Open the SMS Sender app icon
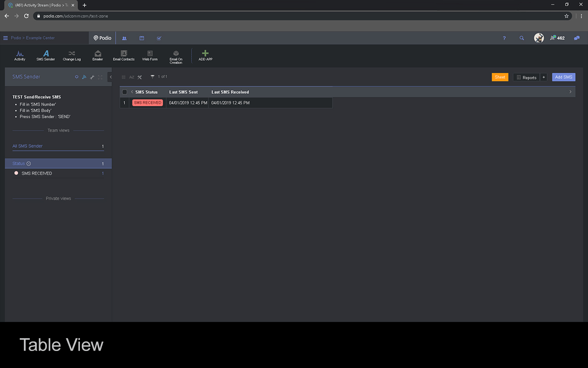 (45, 56)
